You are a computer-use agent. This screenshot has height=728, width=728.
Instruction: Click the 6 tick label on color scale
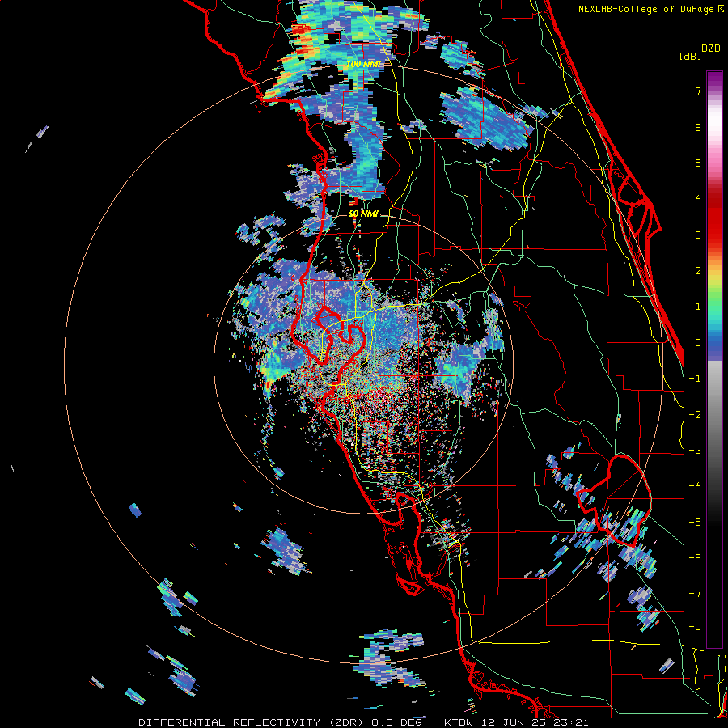point(698,127)
